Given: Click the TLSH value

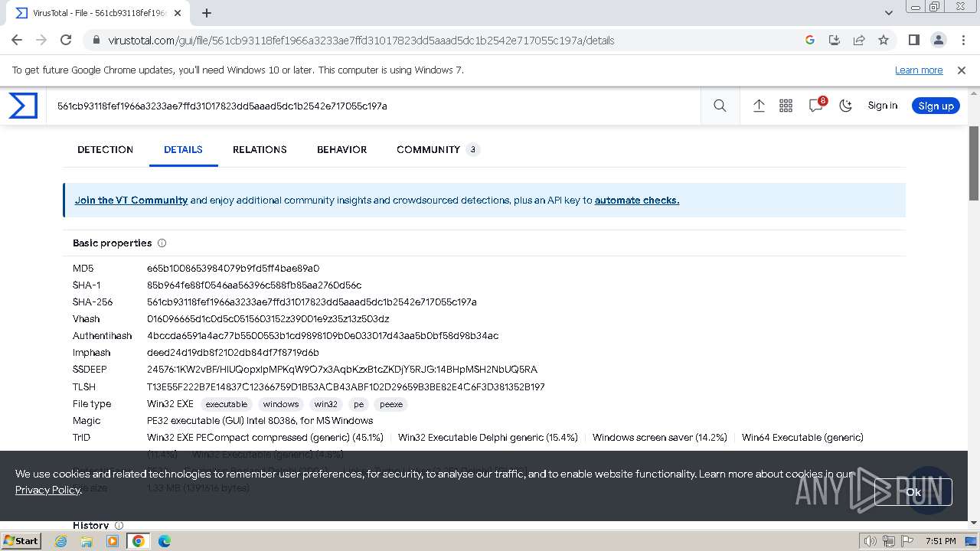Looking at the screenshot, I should (346, 387).
